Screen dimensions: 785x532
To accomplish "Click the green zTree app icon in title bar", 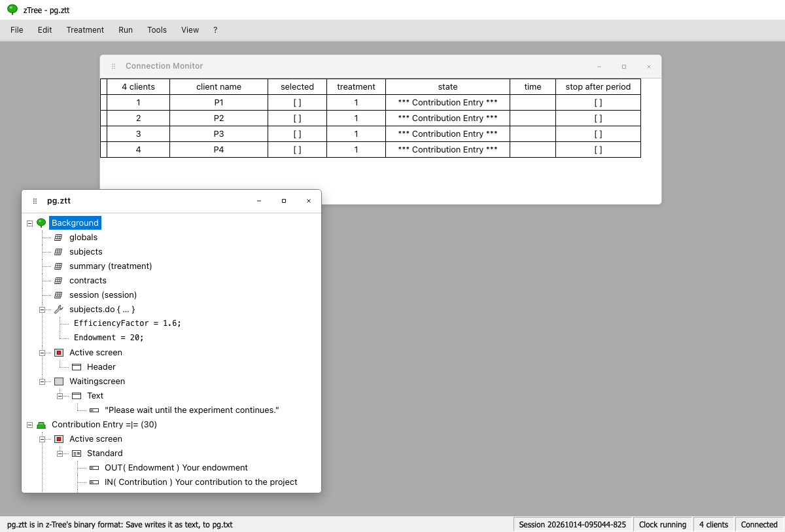I will point(12,10).
